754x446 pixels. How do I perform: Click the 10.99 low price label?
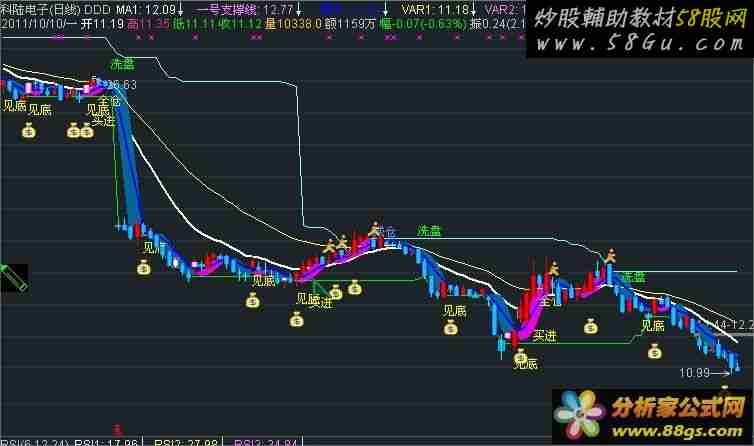(x=695, y=372)
